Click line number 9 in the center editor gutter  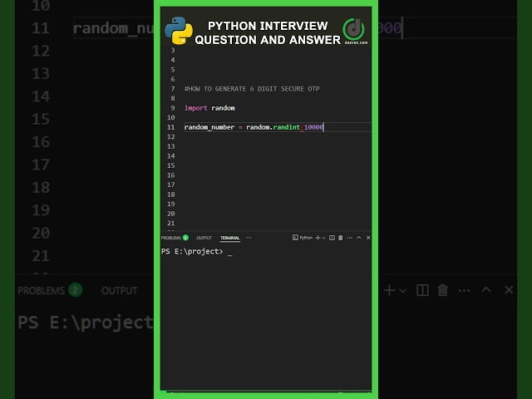pyautogui.click(x=173, y=108)
